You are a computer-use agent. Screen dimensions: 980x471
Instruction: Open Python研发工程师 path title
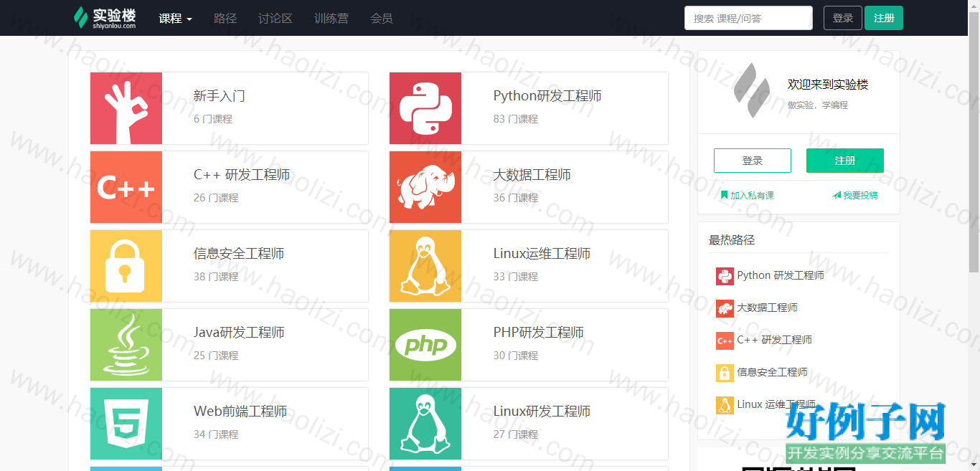coord(547,96)
